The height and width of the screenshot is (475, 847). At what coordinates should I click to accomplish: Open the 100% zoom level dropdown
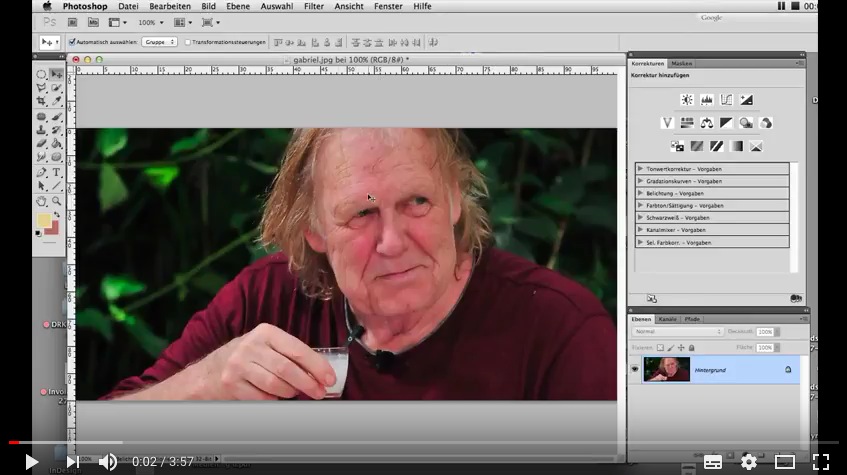coord(151,23)
